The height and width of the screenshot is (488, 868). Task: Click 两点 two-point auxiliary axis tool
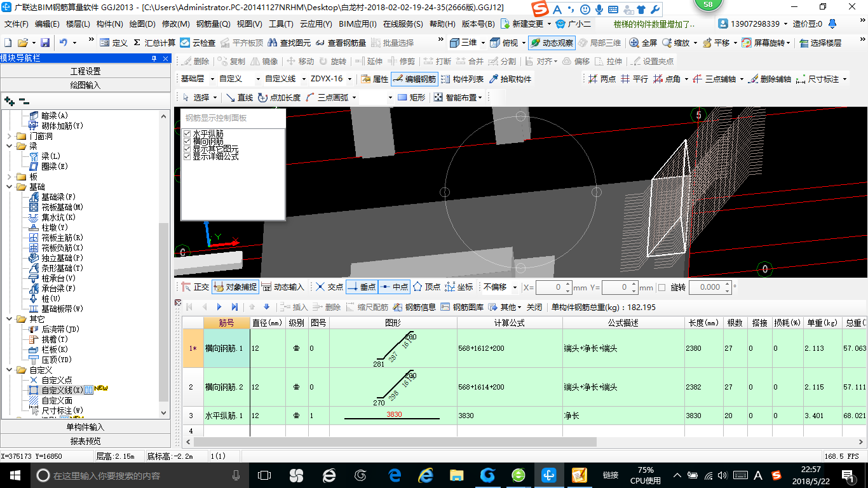[x=602, y=79]
